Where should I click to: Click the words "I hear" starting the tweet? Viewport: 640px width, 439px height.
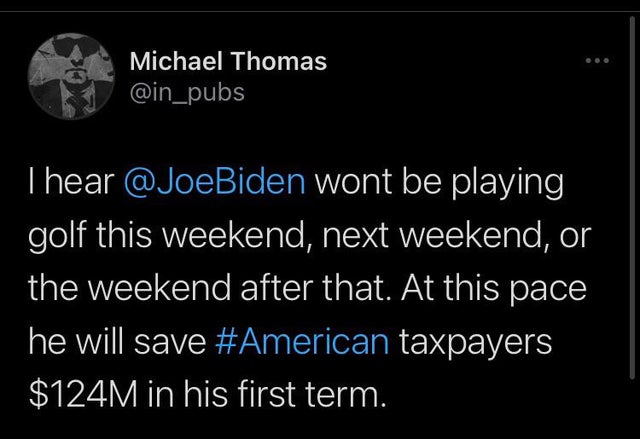(x=72, y=182)
